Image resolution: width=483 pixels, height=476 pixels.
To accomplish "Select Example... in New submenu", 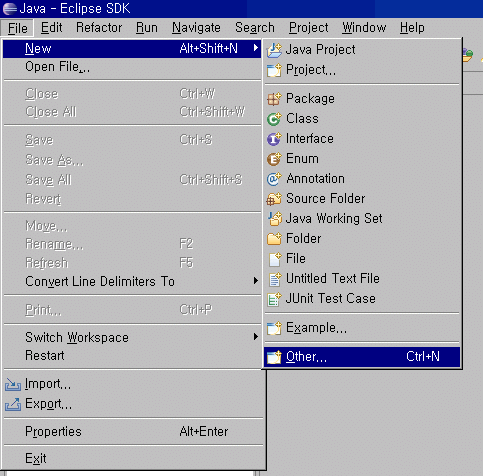I will coord(362,328).
